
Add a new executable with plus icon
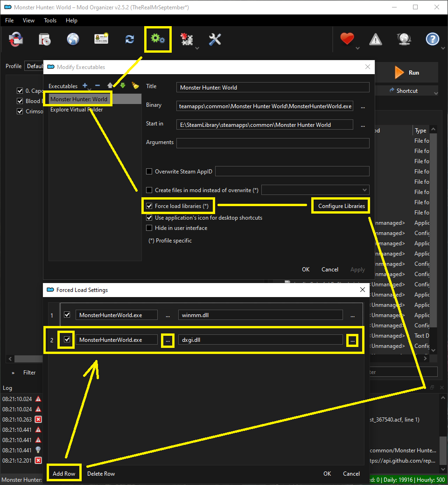(x=85, y=85)
